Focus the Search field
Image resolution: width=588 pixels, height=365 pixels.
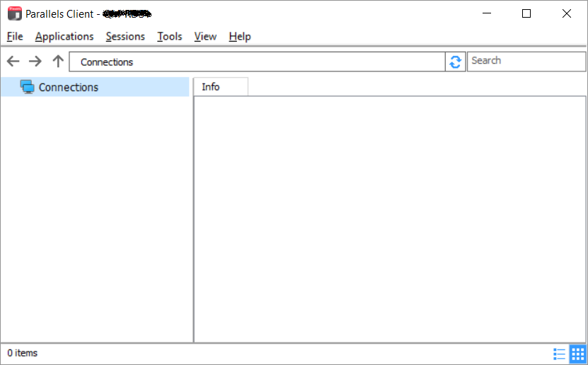click(x=526, y=62)
